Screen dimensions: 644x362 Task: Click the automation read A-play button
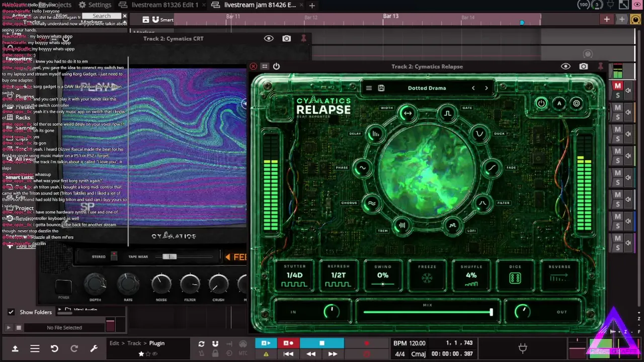click(266, 343)
